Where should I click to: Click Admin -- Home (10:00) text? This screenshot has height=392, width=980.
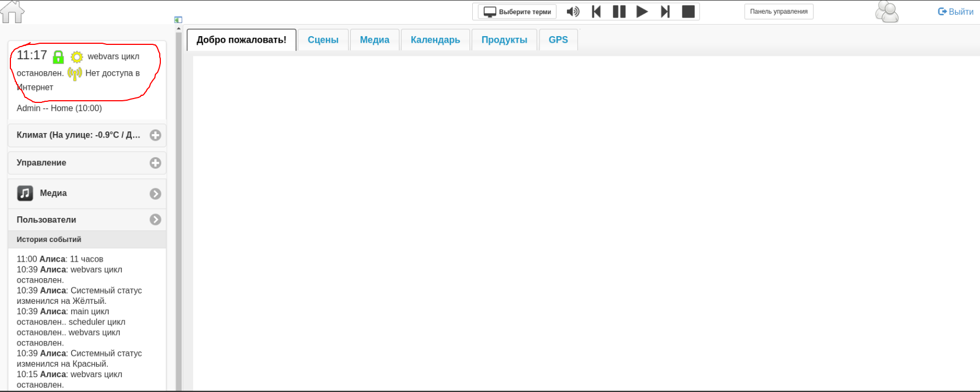tap(59, 108)
